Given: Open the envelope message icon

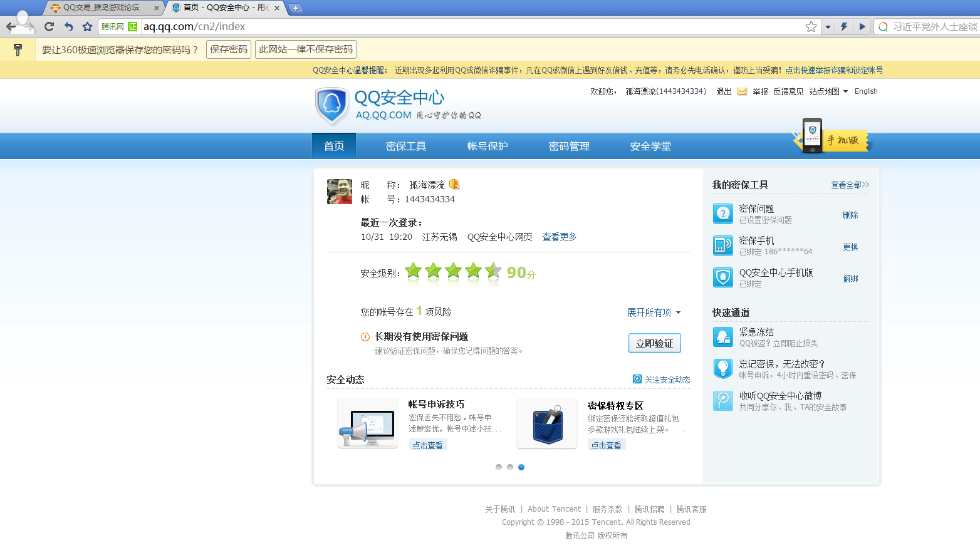Looking at the screenshot, I should 742,91.
